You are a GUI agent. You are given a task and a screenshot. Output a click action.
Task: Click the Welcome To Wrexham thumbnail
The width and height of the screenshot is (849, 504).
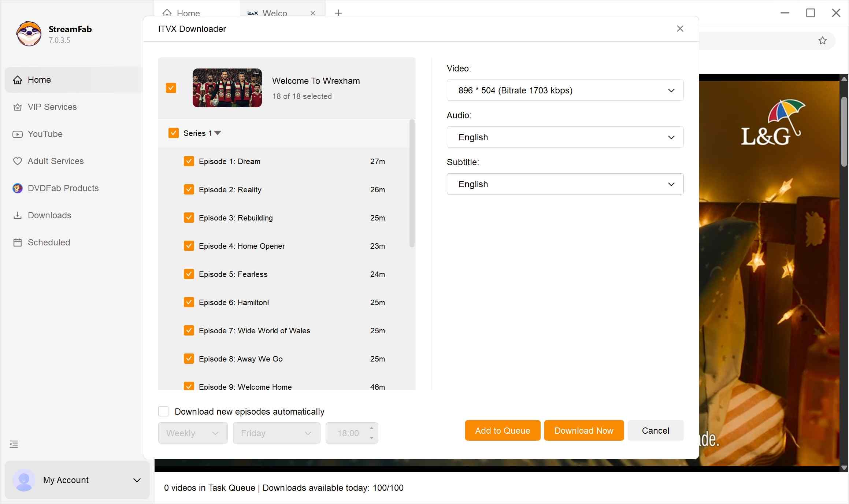[227, 88]
